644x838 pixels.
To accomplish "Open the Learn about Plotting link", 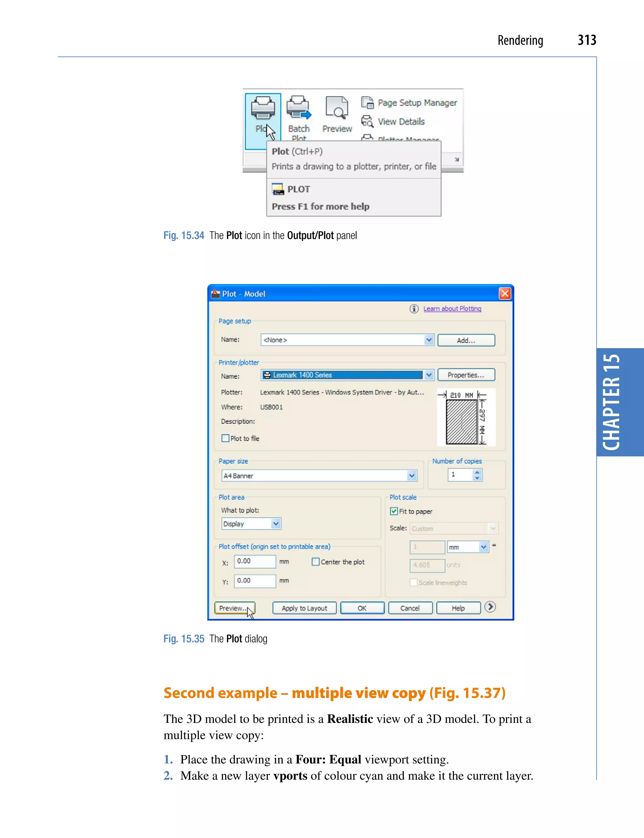I will point(452,308).
